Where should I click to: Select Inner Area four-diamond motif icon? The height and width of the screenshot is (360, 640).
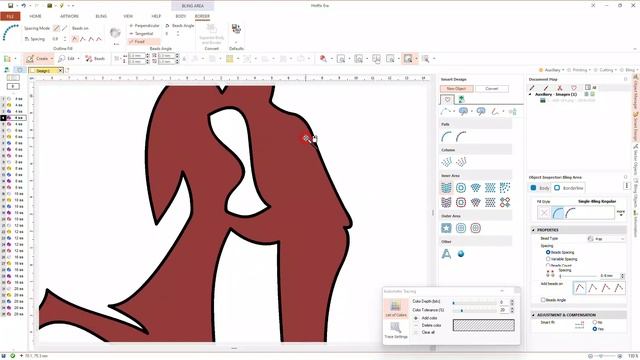point(505,202)
